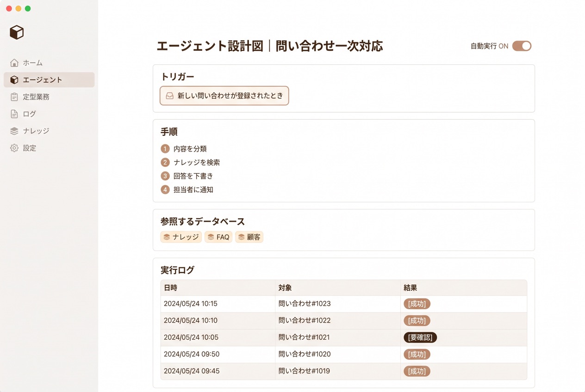Click the [成功] badge for 問い合わせ#1019
Viewport: 585px width, 392px height.
417,371
